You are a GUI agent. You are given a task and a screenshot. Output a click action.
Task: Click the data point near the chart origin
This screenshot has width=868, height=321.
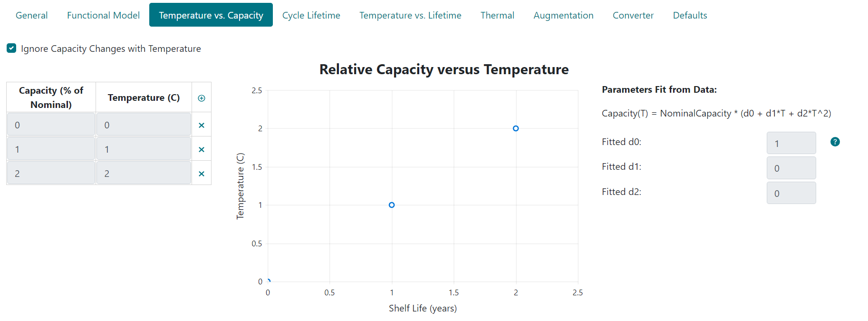pyautogui.click(x=269, y=281)
